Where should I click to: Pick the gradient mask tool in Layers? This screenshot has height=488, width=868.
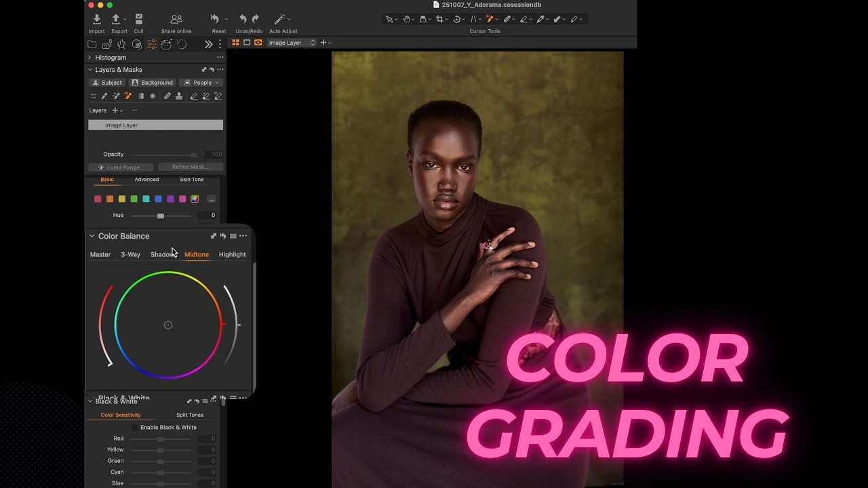(141, 96)
